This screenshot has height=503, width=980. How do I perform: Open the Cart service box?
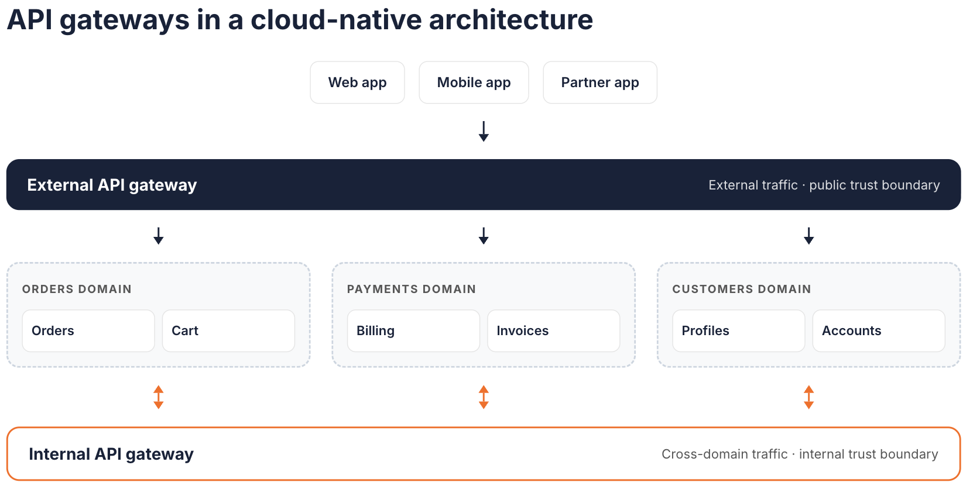[x=228, y=330]
